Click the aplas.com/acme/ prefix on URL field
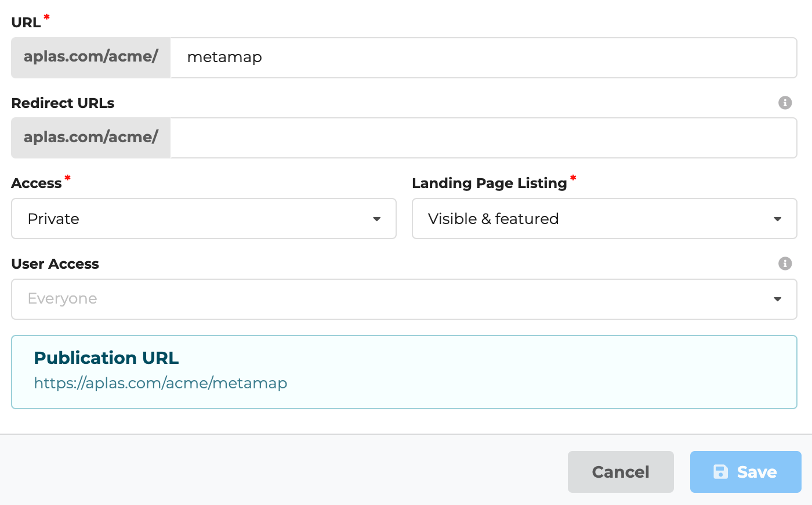 90,57
